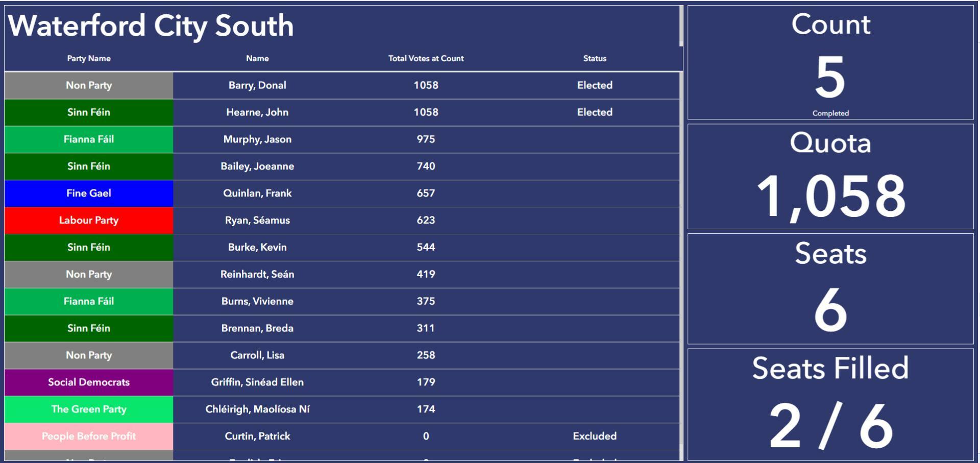This screenshot has width=980, height=463.
Task: Click the Waterford City South title
Action: (151, 26)
